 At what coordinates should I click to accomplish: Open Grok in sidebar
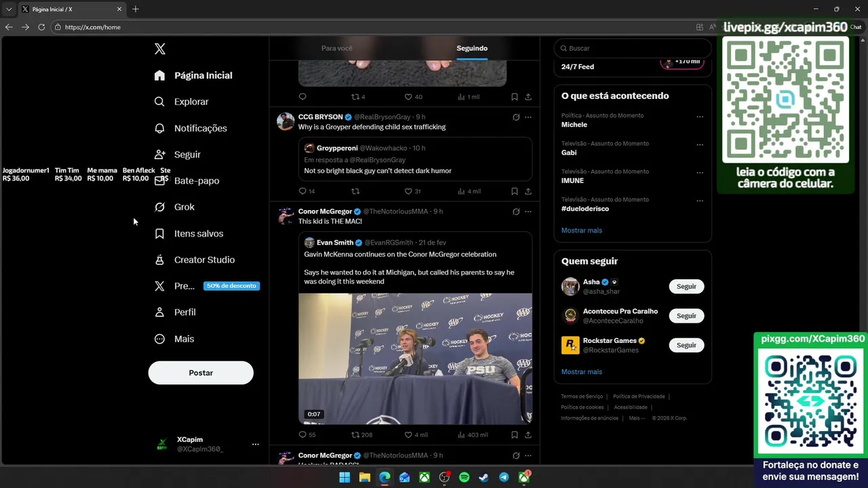pos(174,207)
